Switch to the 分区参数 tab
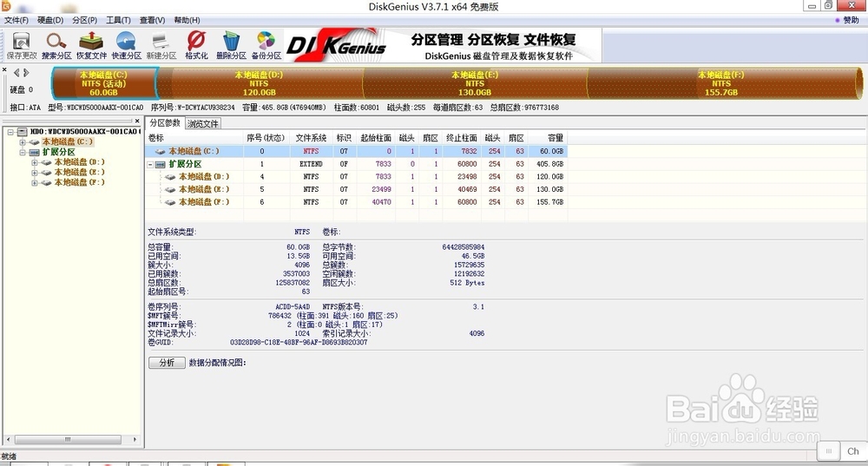The height and width of the screenshot is (466, 868). click(165, 123)
